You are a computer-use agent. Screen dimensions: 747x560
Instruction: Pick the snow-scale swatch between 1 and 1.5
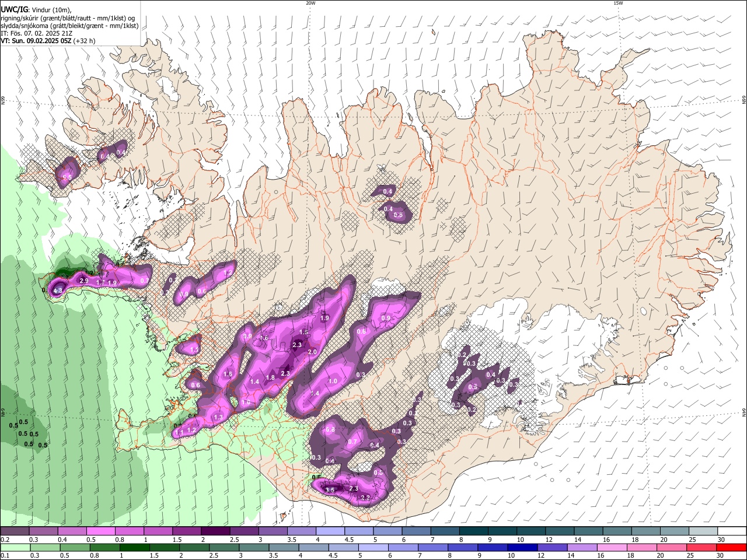pyautogui.click(x=158, y=531)
